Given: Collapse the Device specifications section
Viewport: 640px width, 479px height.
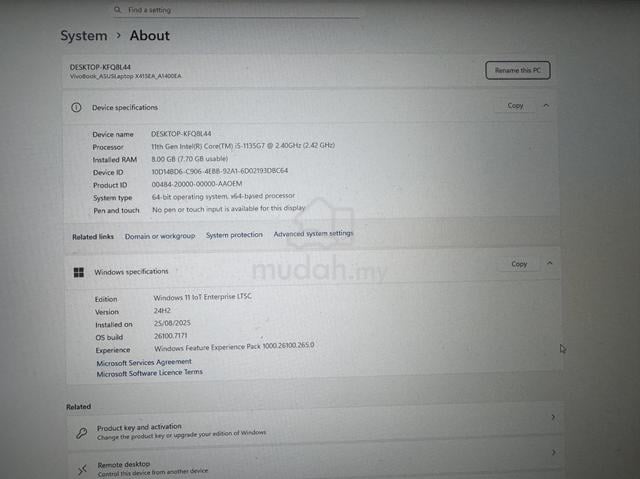Looking at the screenshot, I should 546,106.
